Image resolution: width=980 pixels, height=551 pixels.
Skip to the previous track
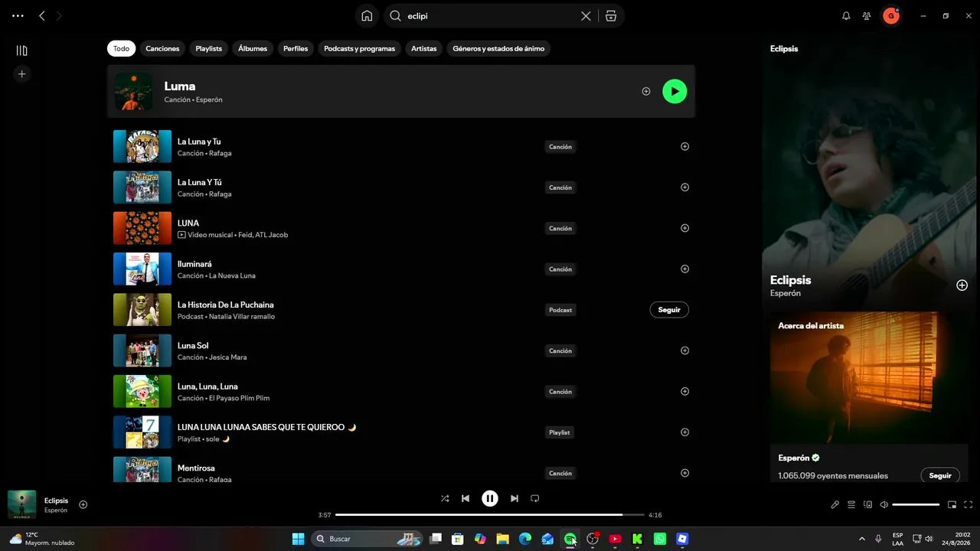coord(465,498)
